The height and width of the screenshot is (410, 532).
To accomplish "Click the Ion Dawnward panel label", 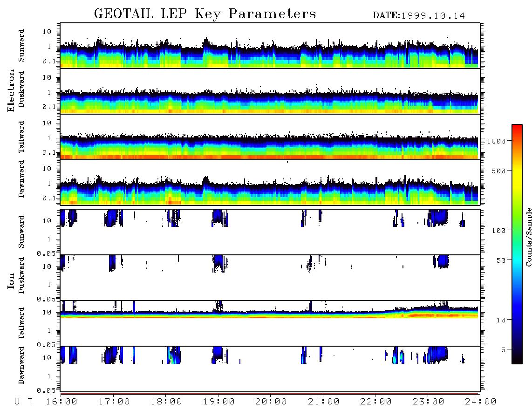I will tap(21, 365).
